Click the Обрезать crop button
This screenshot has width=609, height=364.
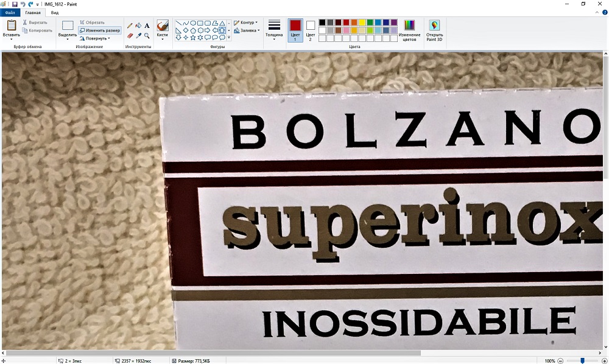[92, 23]
